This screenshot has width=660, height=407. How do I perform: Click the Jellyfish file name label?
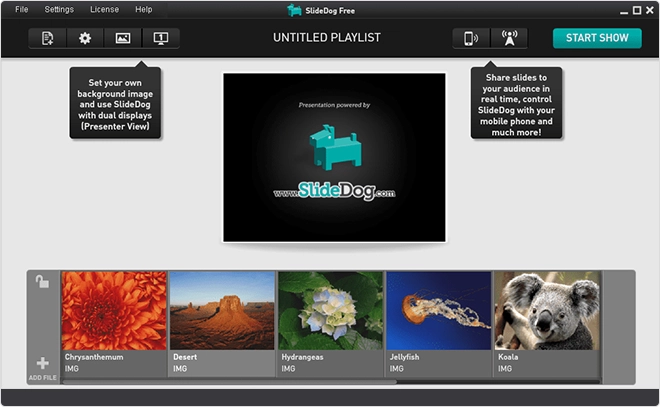click(404, 357)
